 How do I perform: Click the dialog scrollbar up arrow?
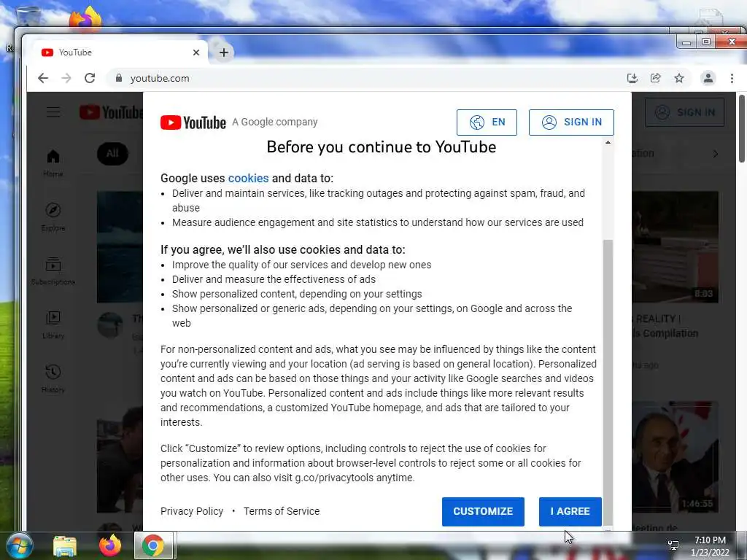(608, 142)
